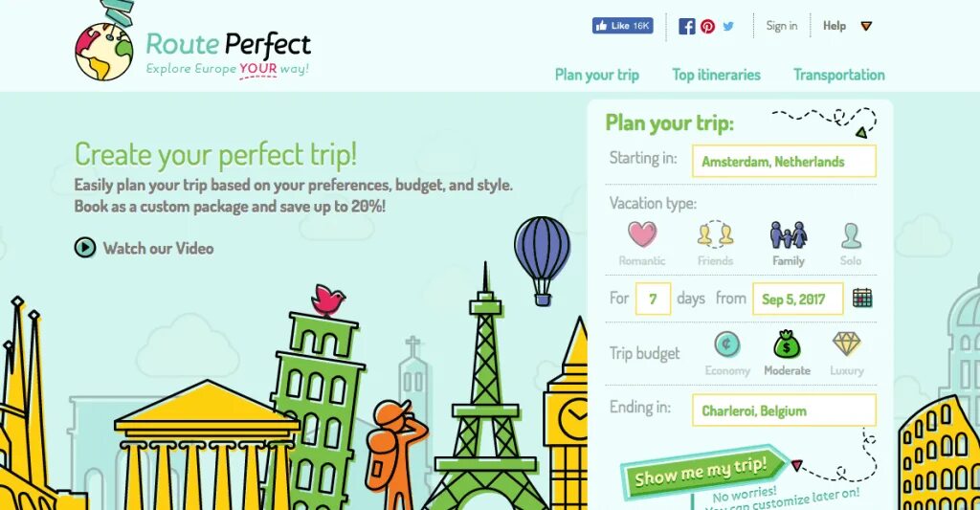This screenshot has height=510, width=980.
Task: Select the Romantic vacation type heart
Action: [642, 234]
